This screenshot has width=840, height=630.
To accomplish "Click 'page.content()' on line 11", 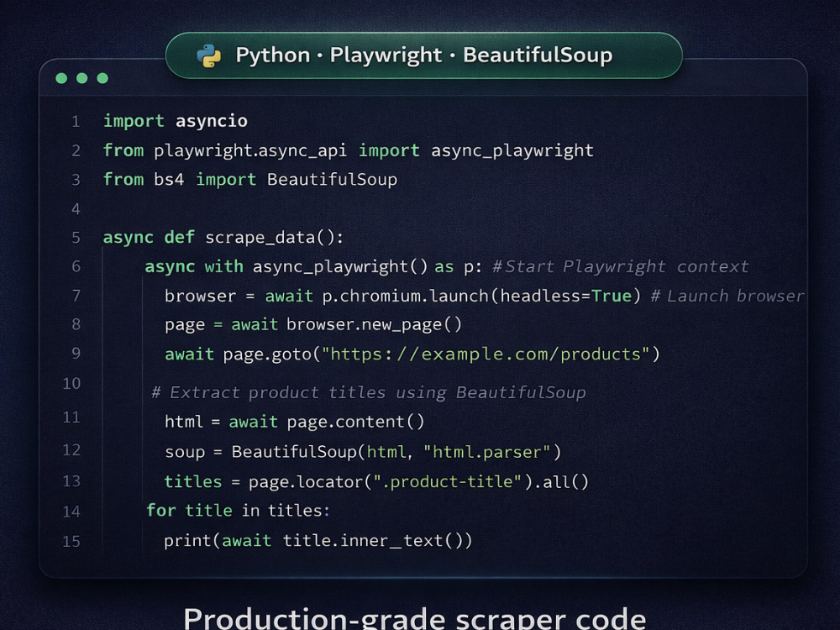I will 355,423.
